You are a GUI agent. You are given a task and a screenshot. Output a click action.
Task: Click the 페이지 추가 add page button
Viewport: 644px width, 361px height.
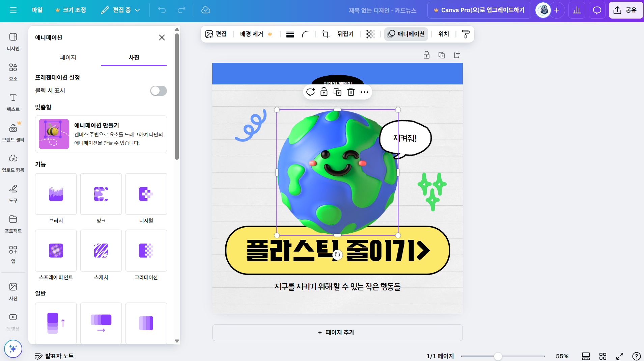click(x=337, y=333)
